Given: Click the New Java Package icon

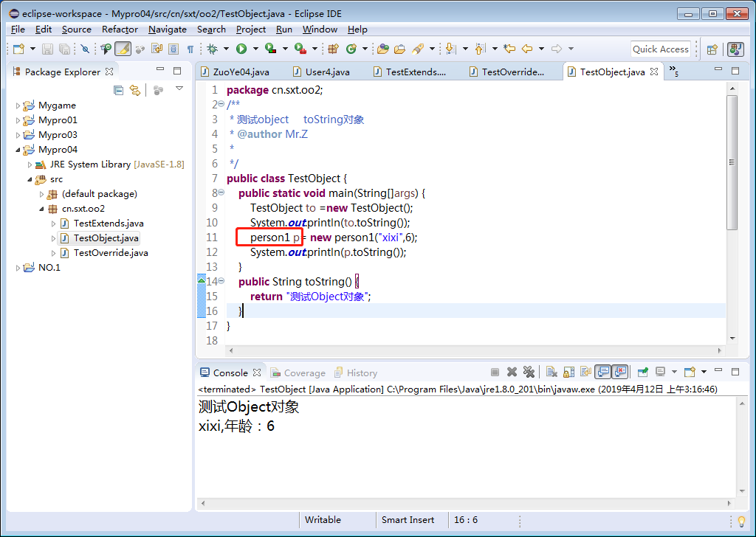Looking at the screenshot, I should (x=333, y=49).
